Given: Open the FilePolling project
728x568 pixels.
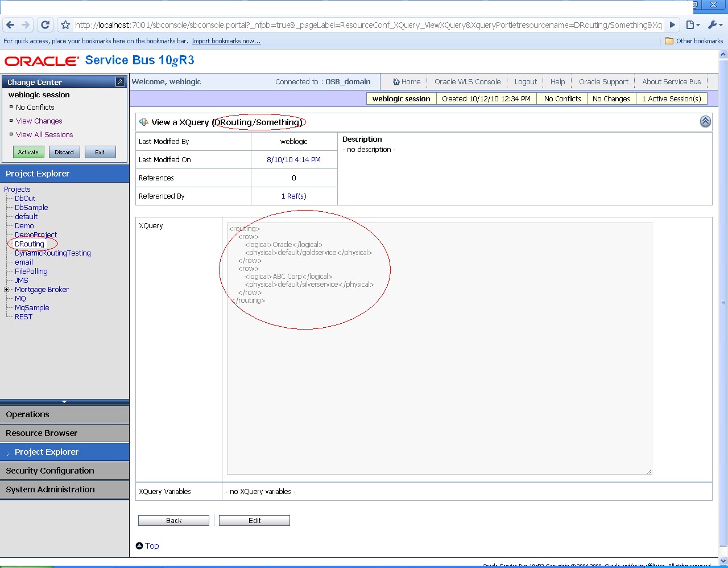Looking at the screenshot, I should click(31, 271).
